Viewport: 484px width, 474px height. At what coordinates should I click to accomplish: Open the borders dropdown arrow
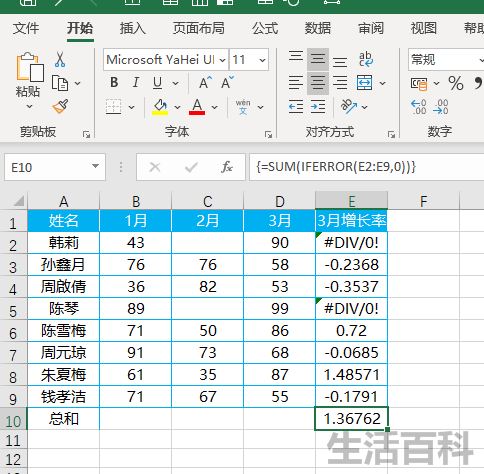(x=131, y=107)
